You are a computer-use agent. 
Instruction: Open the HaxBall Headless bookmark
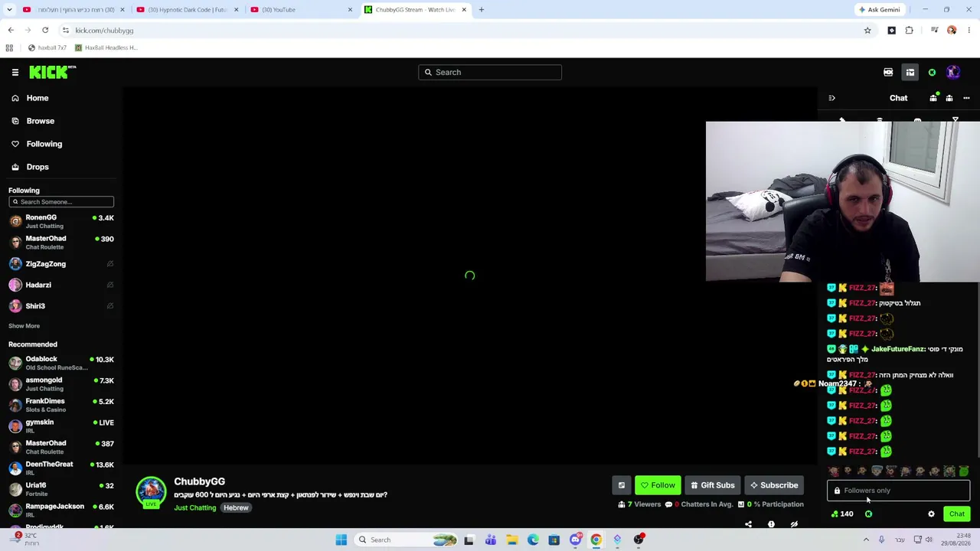coord(106,47)
